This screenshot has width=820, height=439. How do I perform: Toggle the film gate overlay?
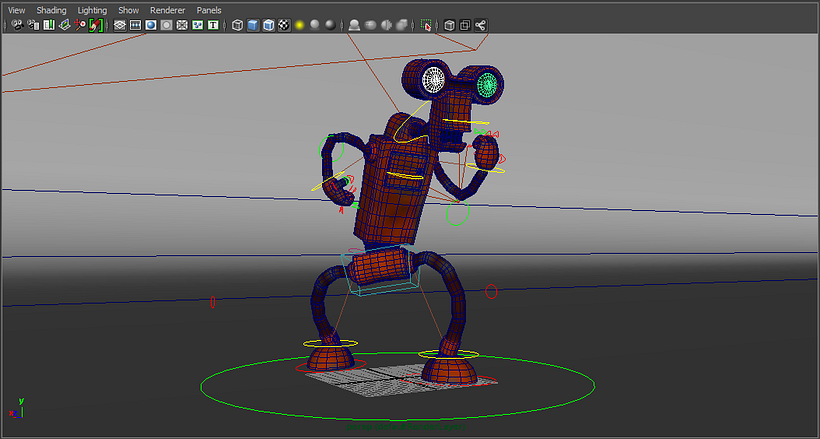[136, 25]
